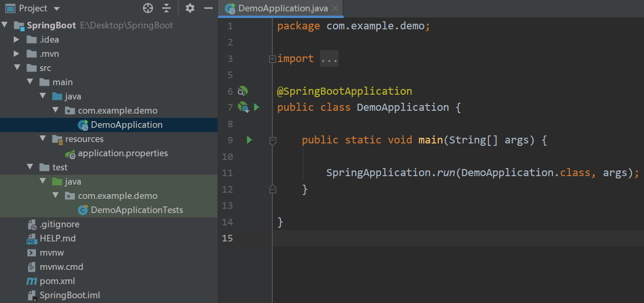Click the SpringBoot.iml module file icon

[32, 295]
